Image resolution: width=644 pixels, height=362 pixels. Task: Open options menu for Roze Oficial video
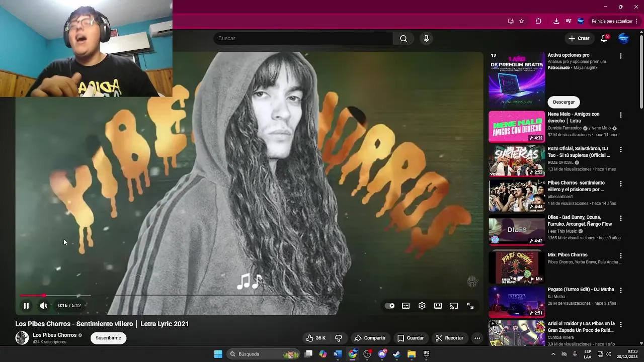pyautogui.click(x=621, y=149)
